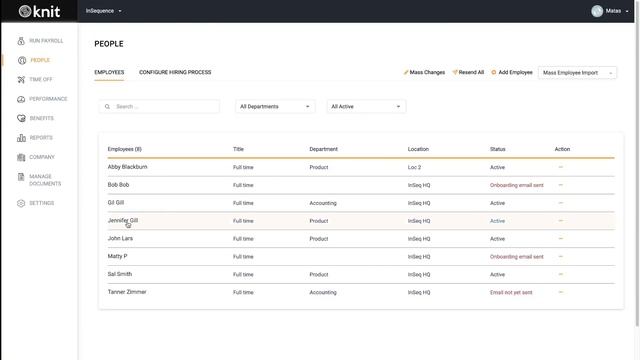Open action menu for Gil Gill
Viewport: 640px width, 360px height.
click(x=560, y=203)
